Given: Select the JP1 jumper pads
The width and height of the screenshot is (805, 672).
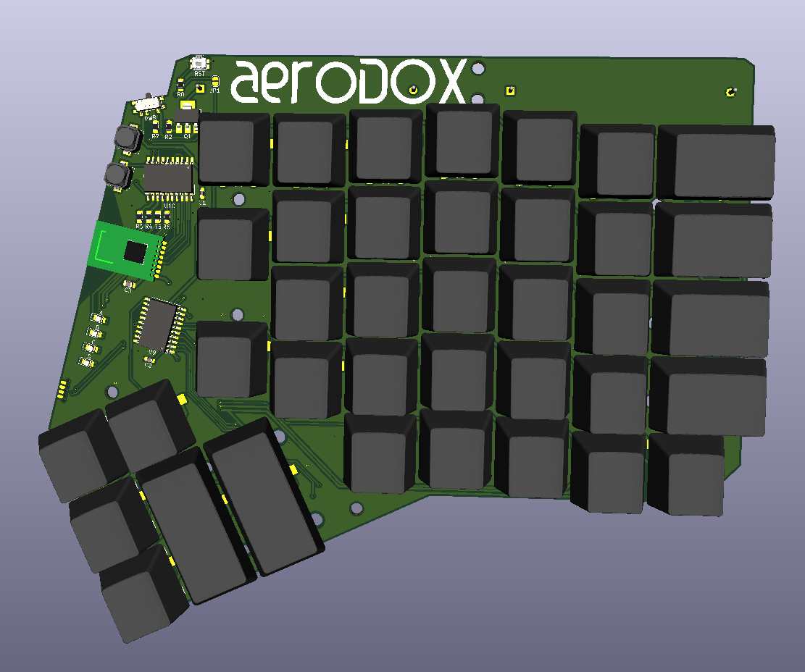Looking at the screenshot, I should click(216, 82).
